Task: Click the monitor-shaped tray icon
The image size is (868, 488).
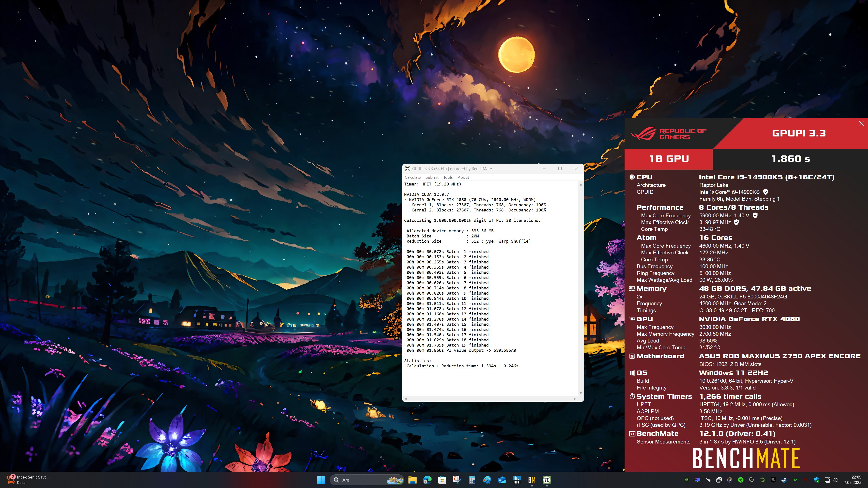Action: [x=698, y=480]
